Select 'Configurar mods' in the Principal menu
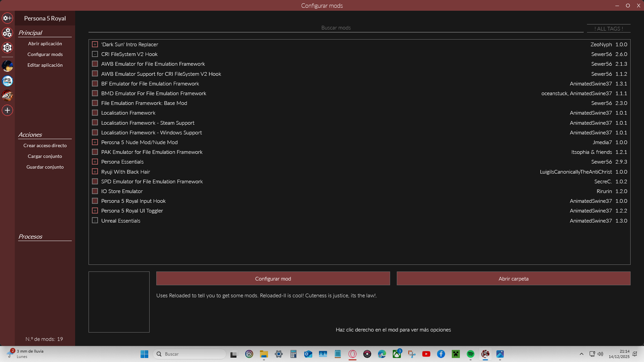This screenshot has height=362, width=644. (45, 54)
